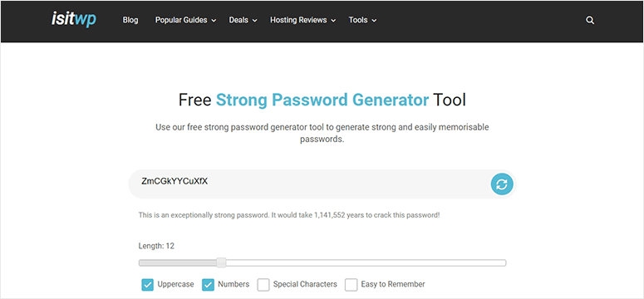
Task: Enable the Easy to Remember checkbox
Action: (351, 285)
